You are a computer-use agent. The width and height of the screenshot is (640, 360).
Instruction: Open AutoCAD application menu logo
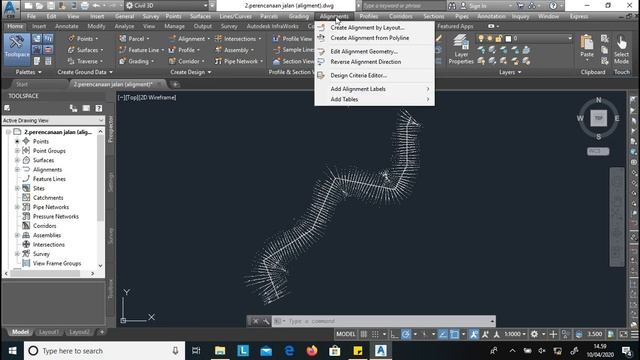pos(10,9)
